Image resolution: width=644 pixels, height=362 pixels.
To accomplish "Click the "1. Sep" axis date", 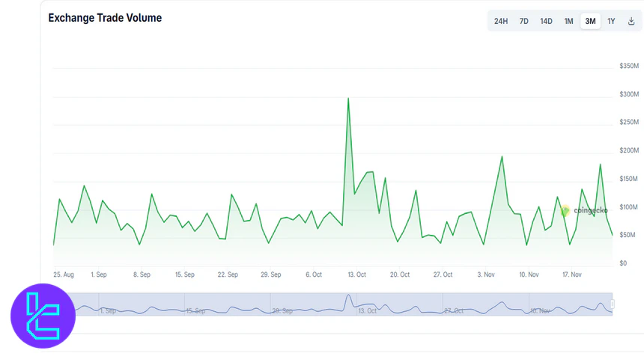I will click(x=99, y=274).
